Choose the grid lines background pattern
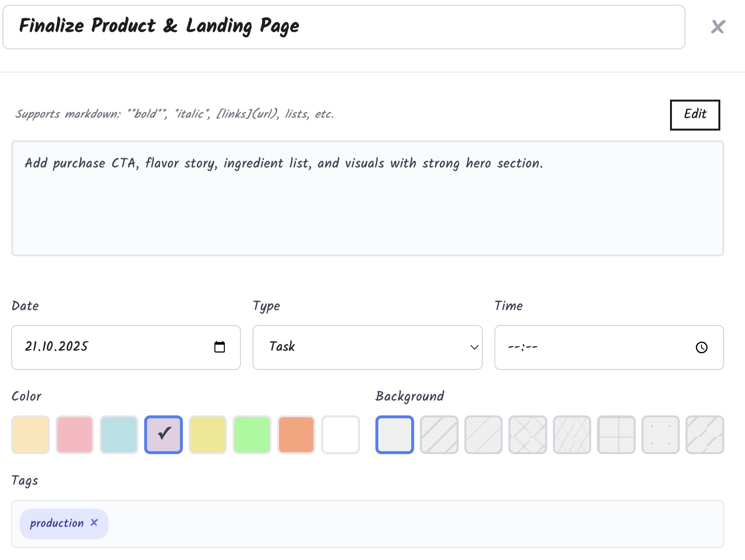This screenshot has width=745, height=560. (x=616, y=435)
